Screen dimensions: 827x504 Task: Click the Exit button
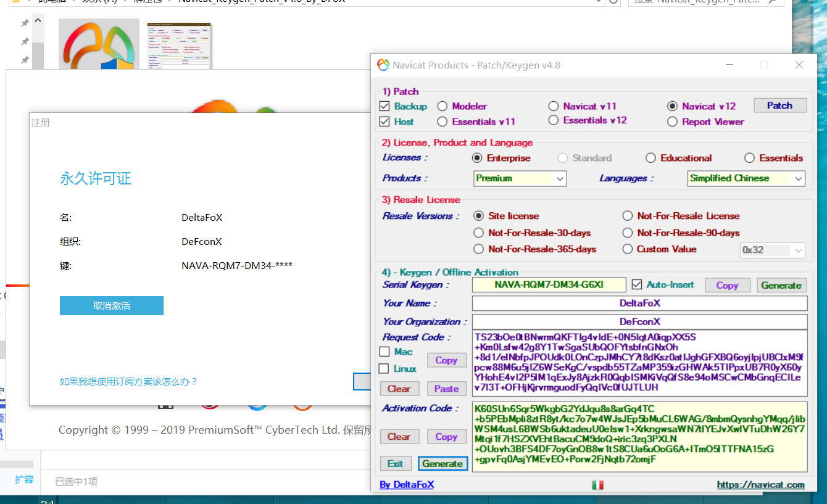tap(395, 463)
